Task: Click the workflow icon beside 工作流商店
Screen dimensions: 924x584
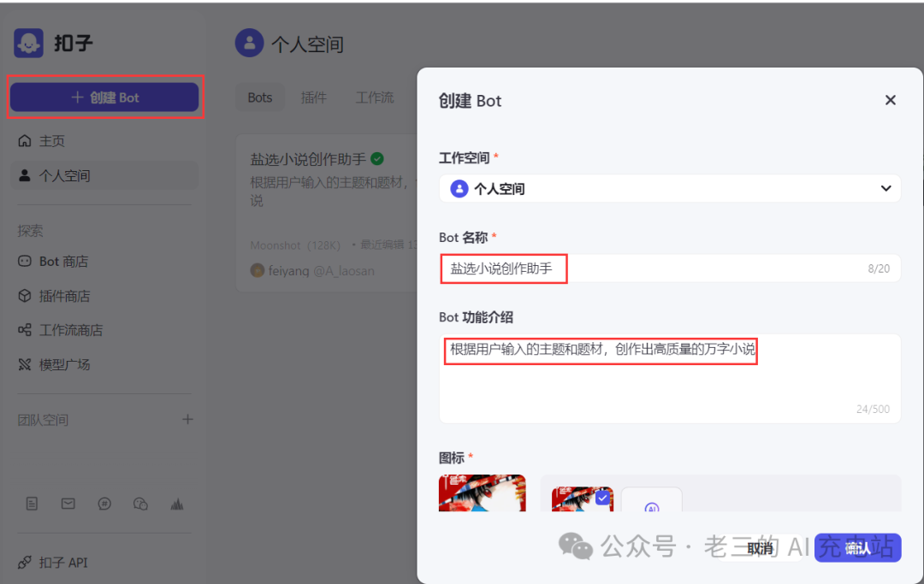Action: pyautogui.click(x=25, y=330)
